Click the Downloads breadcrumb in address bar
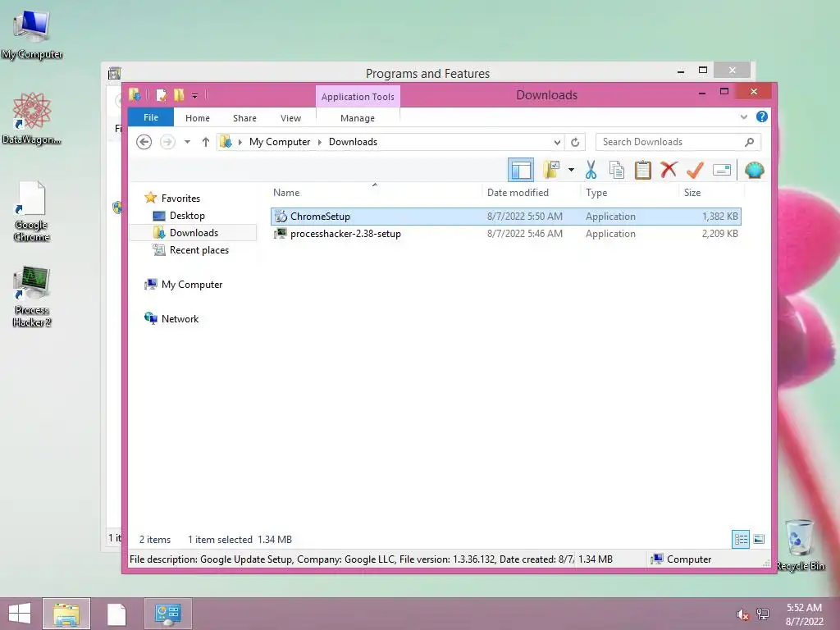Image resolution: width=840 pixels, height=630 pixels. pos(353,142)
